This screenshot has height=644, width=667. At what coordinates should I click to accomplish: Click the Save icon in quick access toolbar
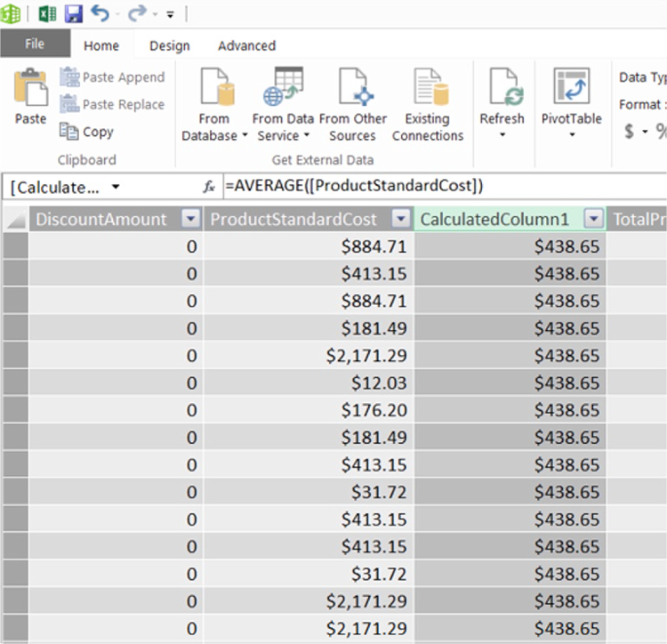point(74,14)
